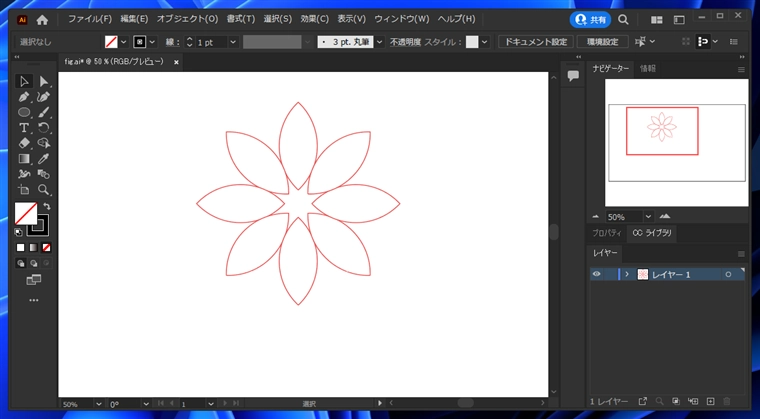This screenshot has width=760, height=419.
Task: Select the Shape Builder tool
Action: (44, 143)
